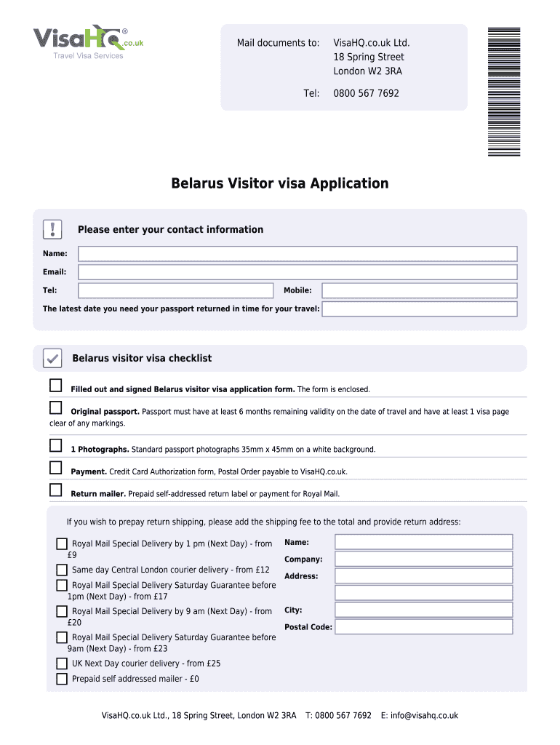560x745 pixels.
Task: Click the barcode at top right
Action: click(x=504, y=92)
